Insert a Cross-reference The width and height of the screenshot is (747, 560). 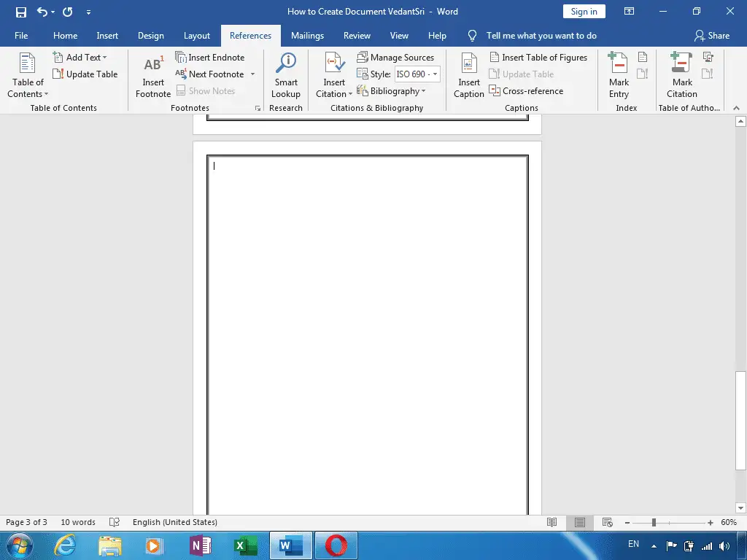[527, 91]
